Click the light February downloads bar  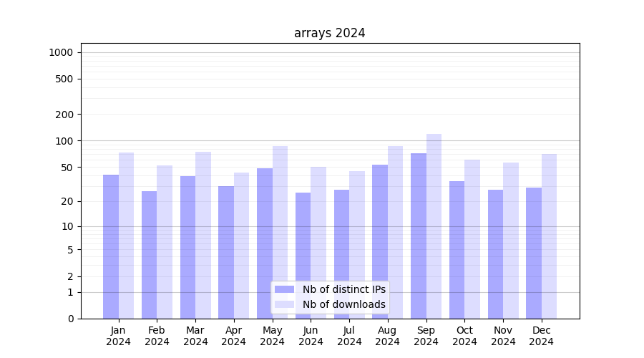tap(165, 242)
